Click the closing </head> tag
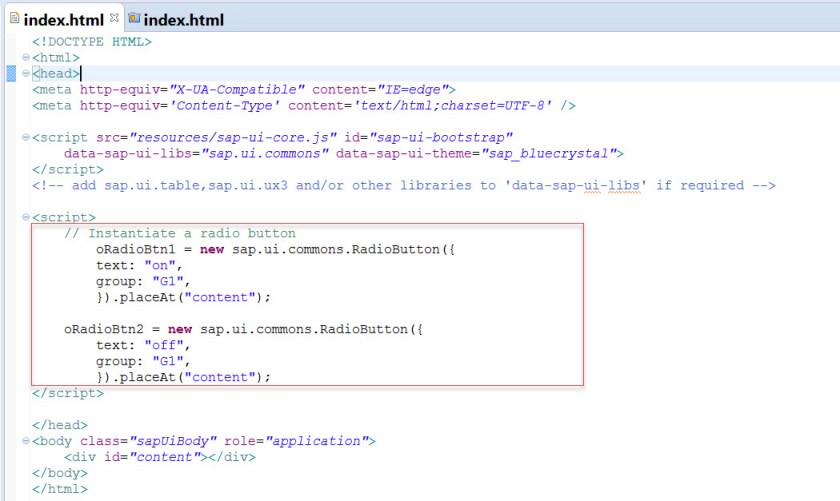Viewport: 840px width, 501px height. [x=60, y=425]
